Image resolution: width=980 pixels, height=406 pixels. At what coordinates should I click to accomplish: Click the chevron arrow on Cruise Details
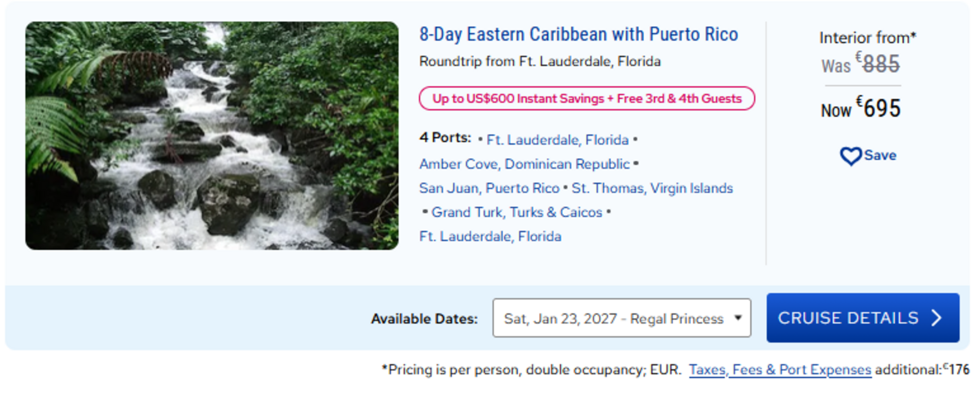coord(936,318)
